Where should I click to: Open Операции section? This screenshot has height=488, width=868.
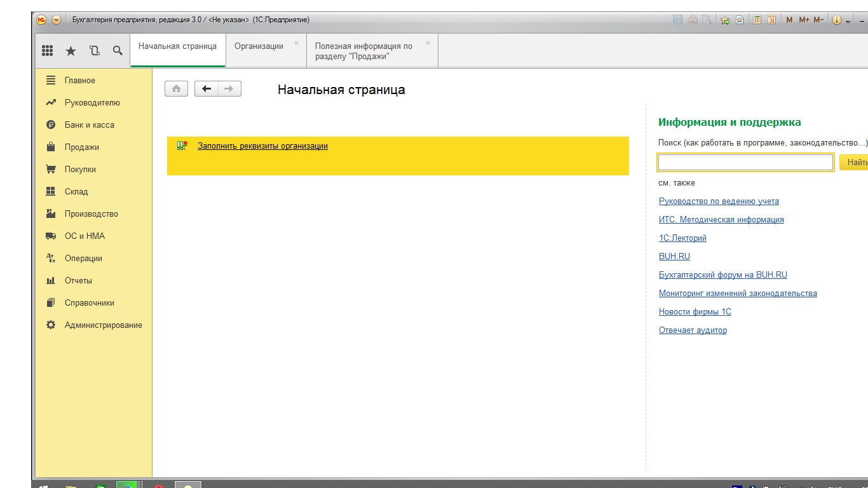[94, 259]
